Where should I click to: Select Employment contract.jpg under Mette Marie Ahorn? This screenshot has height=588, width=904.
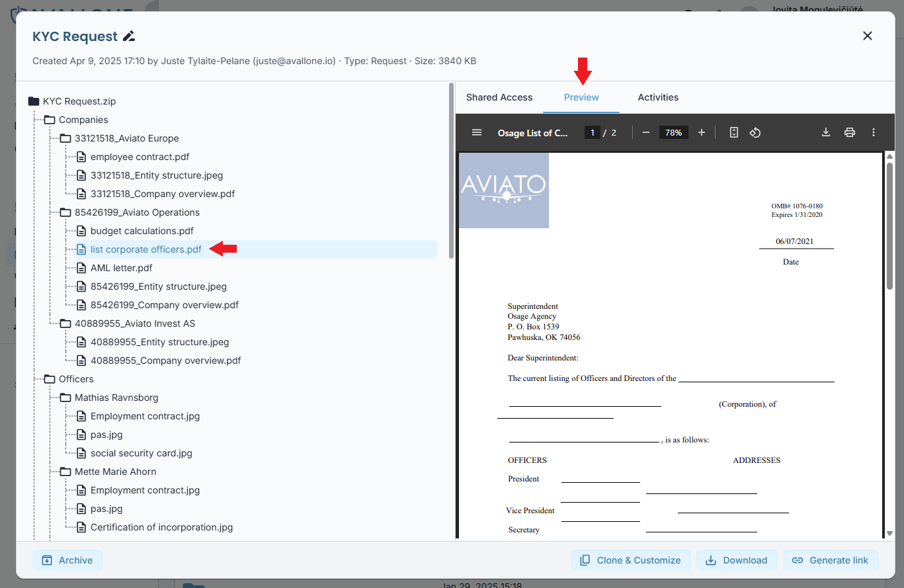[145, 490]
